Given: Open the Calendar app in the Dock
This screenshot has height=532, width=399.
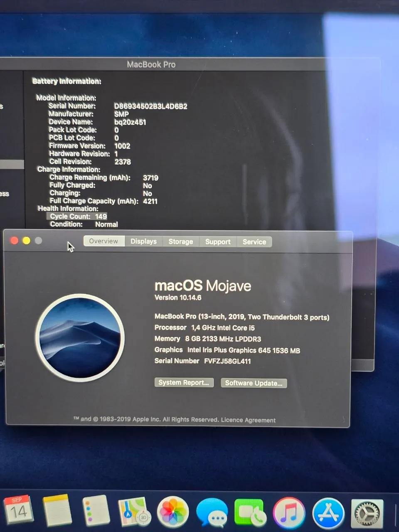Looking at the screenshot, I should click(19, 510).
